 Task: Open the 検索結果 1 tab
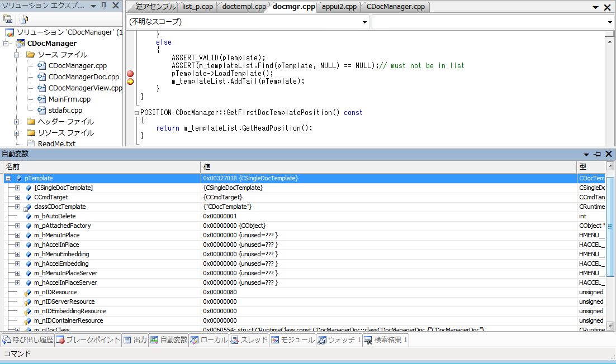(x=386, y=339)
